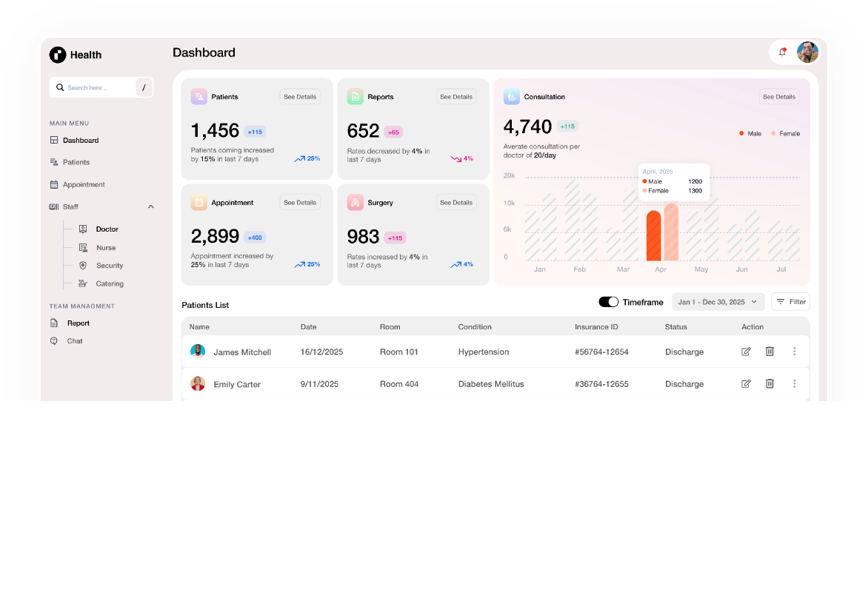Sort by Name column header
Screen dimensions: 868x592
[x=199, y=327]
